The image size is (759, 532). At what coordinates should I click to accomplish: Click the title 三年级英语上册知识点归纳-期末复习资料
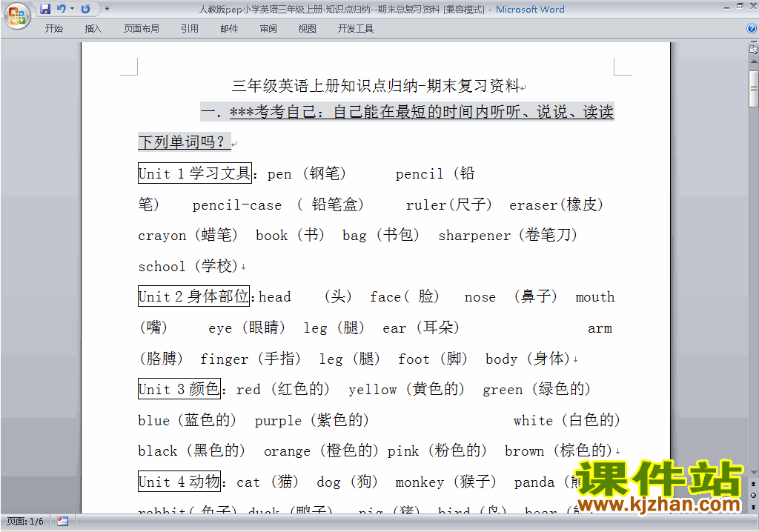(x=376, y=86)
